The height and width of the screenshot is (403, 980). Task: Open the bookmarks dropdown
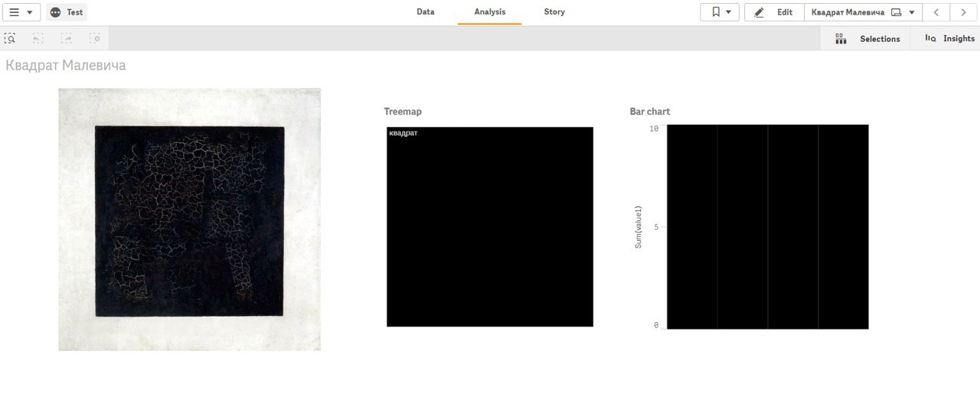720,12
